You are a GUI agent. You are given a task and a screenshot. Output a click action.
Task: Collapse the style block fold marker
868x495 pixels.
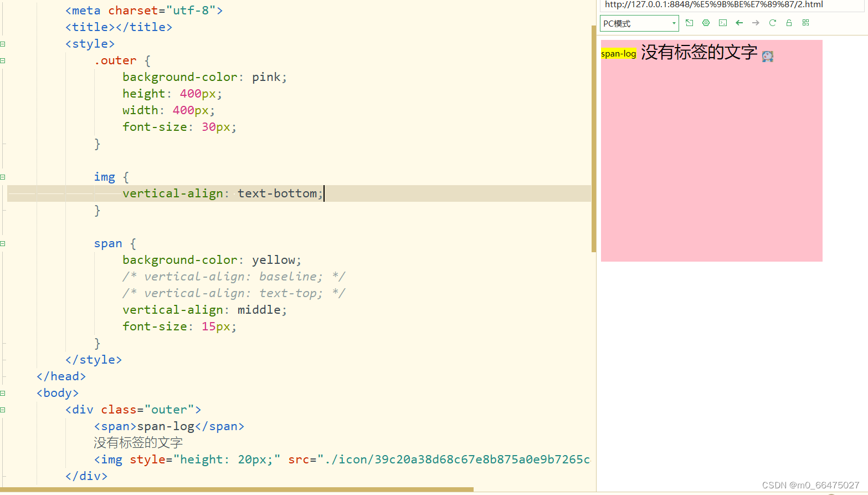tap(3, 43)
